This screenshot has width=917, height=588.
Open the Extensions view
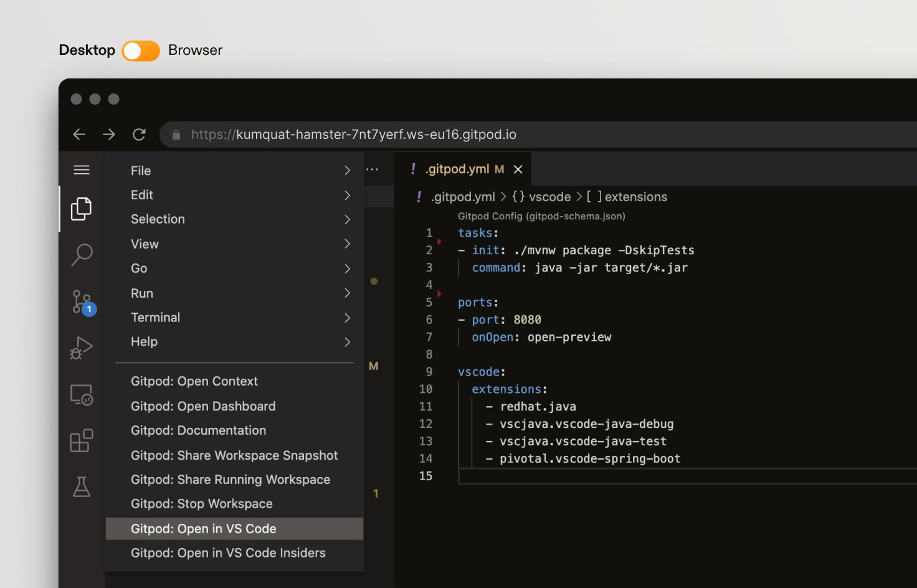pyautogui.click(x=82, y=440)
